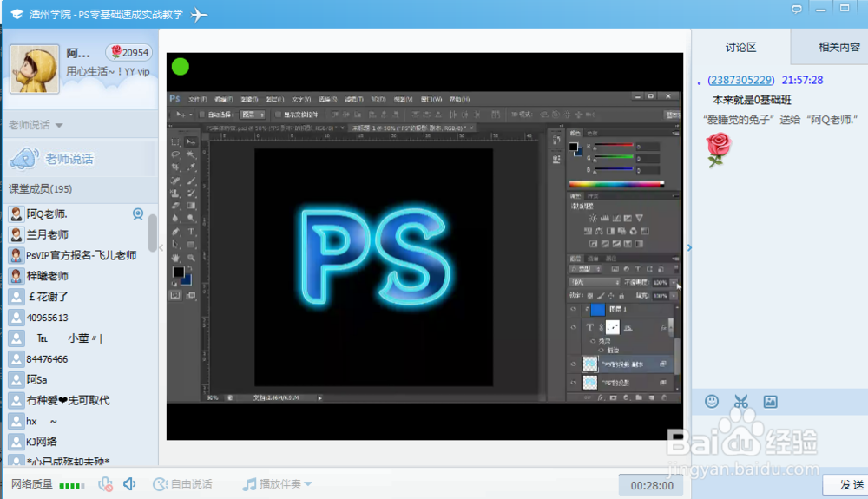Select the Zoom tool in toolbar

tap(191, 258)
